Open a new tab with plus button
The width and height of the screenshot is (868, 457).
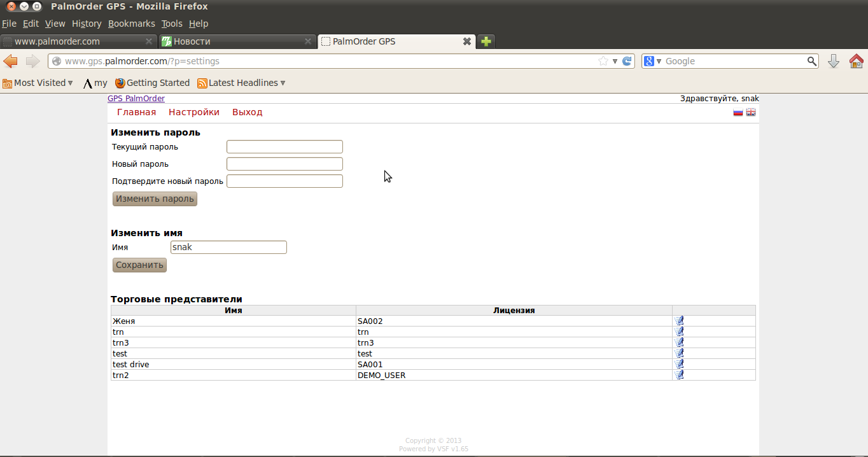(x=486, y=41)
